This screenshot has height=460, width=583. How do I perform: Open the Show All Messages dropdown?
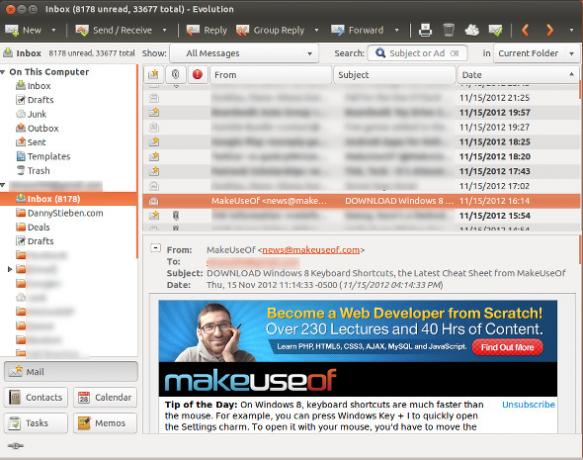pos(244,54)
